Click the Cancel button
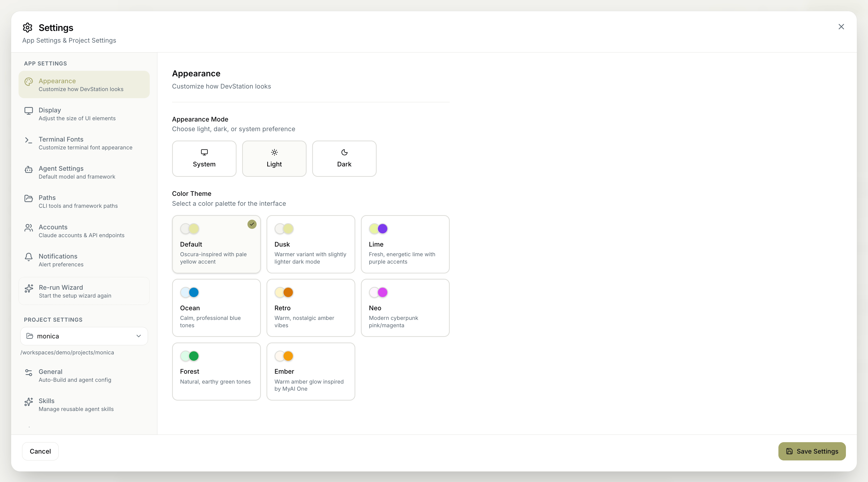Image resolution: width=868 pixels, height=482 pixels. 40,451
